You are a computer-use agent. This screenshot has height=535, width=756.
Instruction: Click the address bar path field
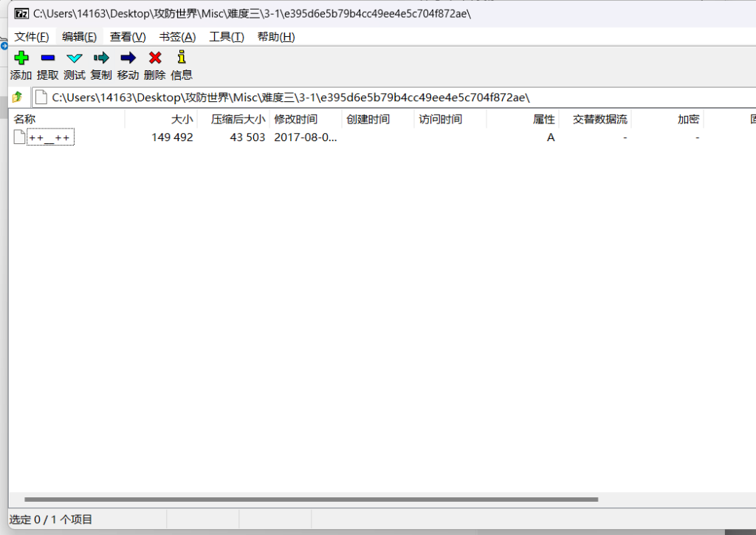(x=369, y=98)
